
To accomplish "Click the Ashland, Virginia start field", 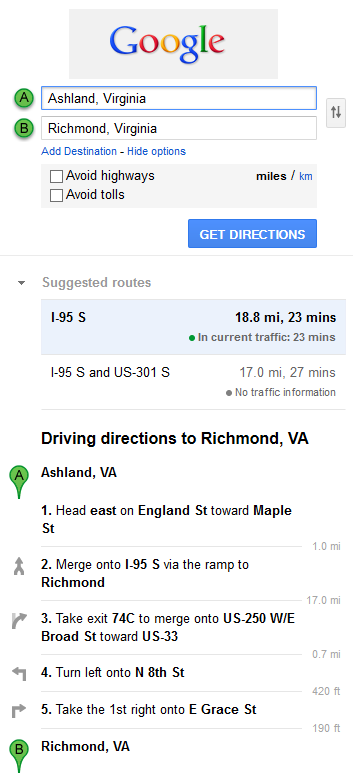I will pyautogui.click(x=179, y=98).
